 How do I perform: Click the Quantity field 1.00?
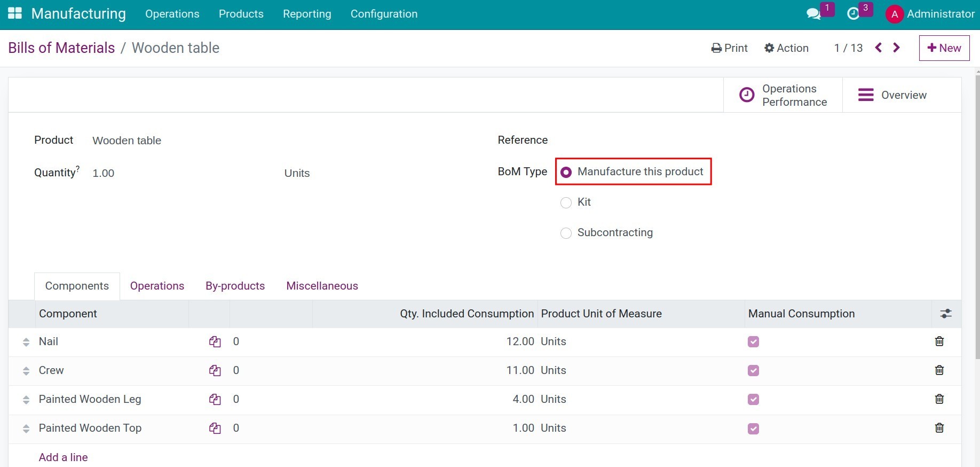click(x=103, y=173)
